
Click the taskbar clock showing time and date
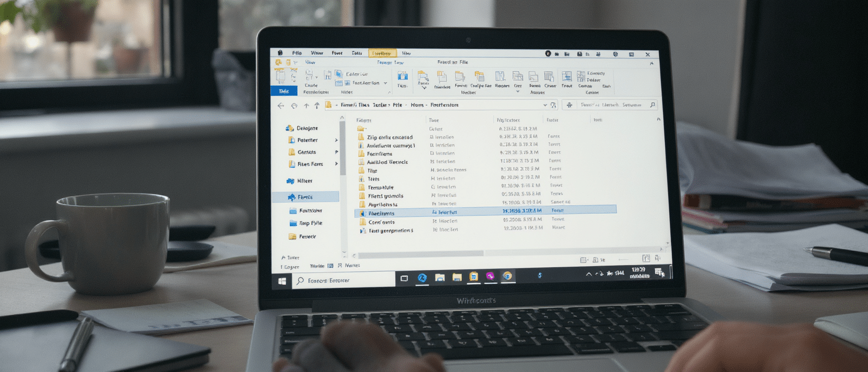click(639, 272)
